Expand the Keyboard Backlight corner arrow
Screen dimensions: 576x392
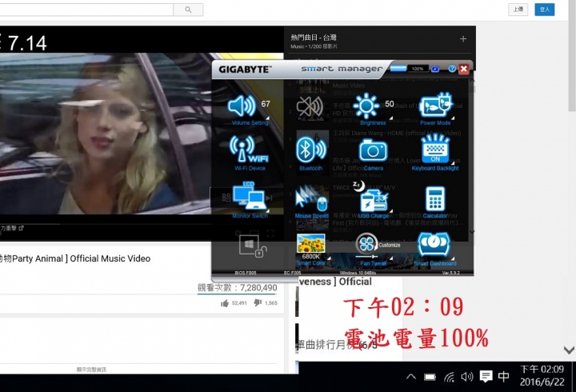(453, 162)
